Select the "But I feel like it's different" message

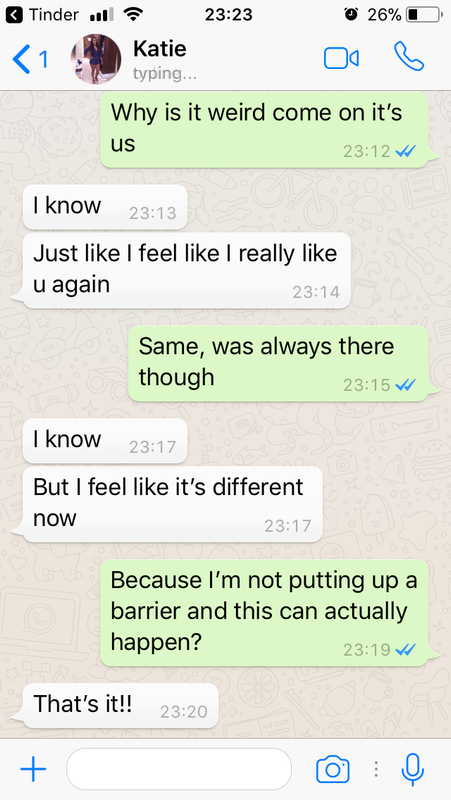click(x=172, y=504)
